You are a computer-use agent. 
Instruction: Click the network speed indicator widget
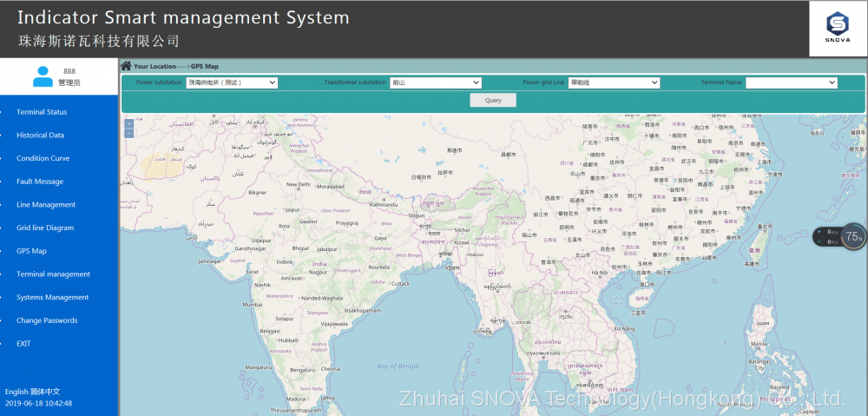827,236
